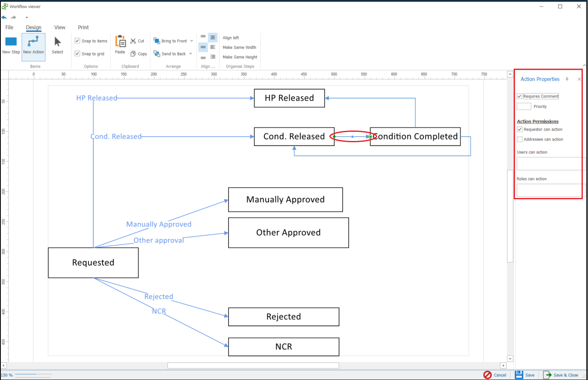Close the Action Properties panel
The width and height of the screenshot is (588, 380).
(579, 79)
